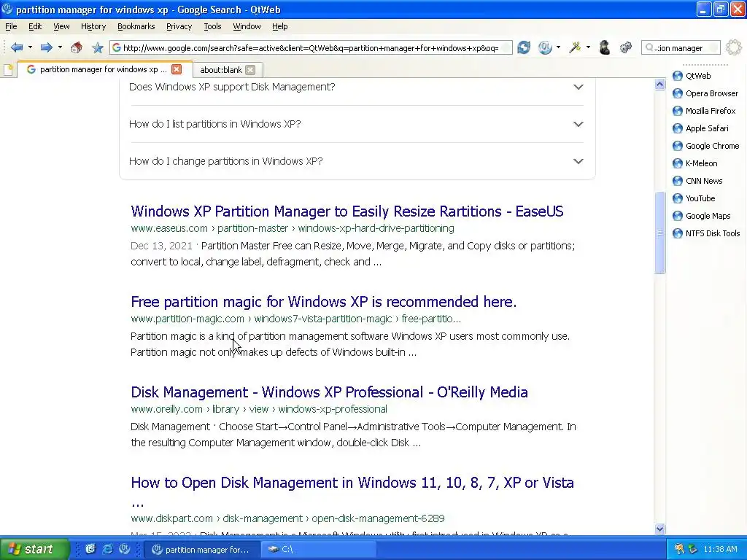
Task: Open Mozilla Firefox sidebar bookmark
Action: (704, 111)
